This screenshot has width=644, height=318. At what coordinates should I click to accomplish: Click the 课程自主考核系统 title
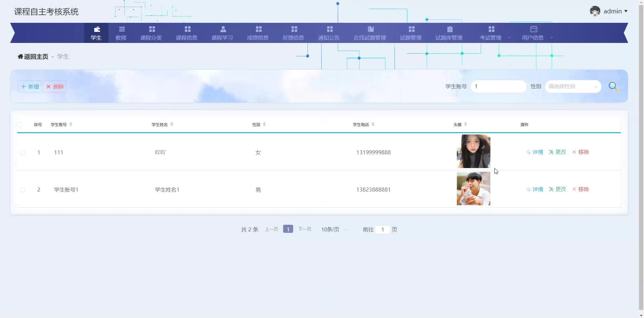coord(46,12)
